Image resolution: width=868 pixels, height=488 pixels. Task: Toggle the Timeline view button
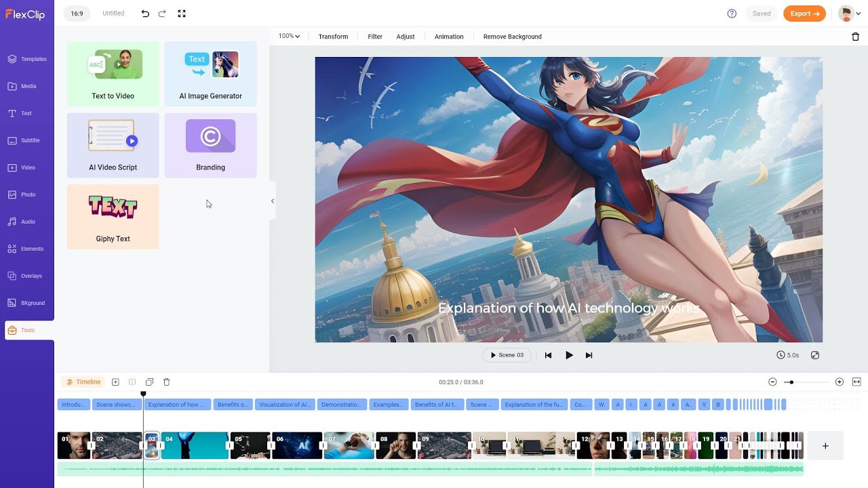(83, 382)
